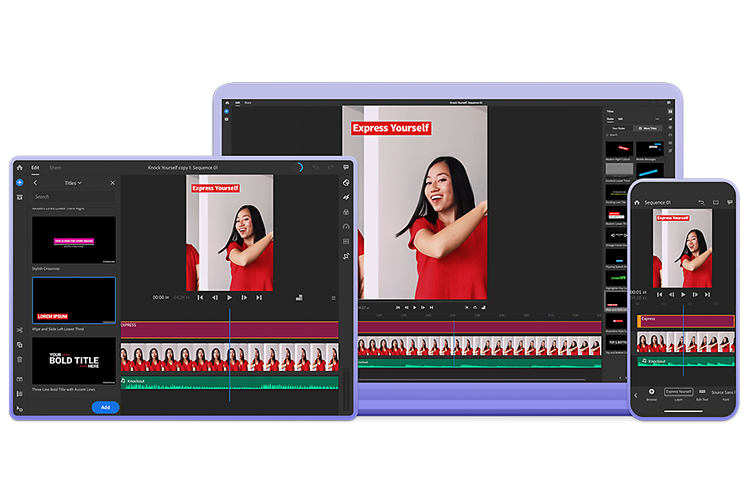The image size is (750, 500).
Task: Click the home icon in the tablet app
Action: click(19, 168)
